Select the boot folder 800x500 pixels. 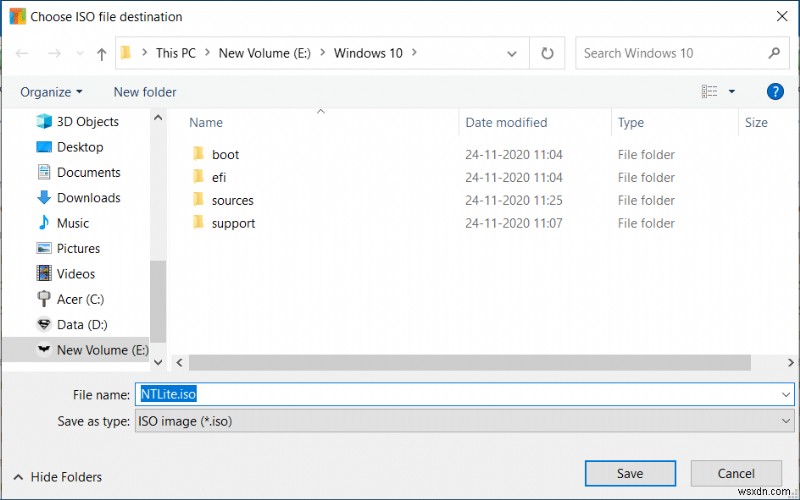[x=225, y=155]
